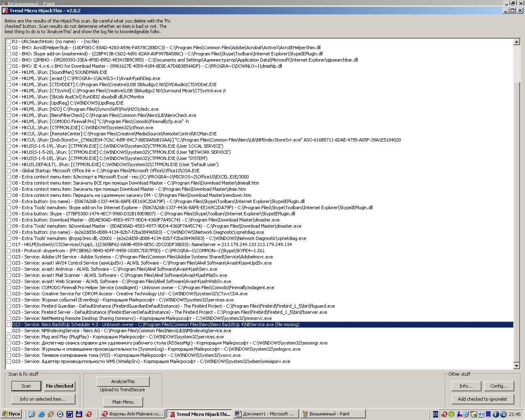Open the Comodo Firewall shield tray icon
This screenshot has height=420, width=525.
click(x=473, y=414)
